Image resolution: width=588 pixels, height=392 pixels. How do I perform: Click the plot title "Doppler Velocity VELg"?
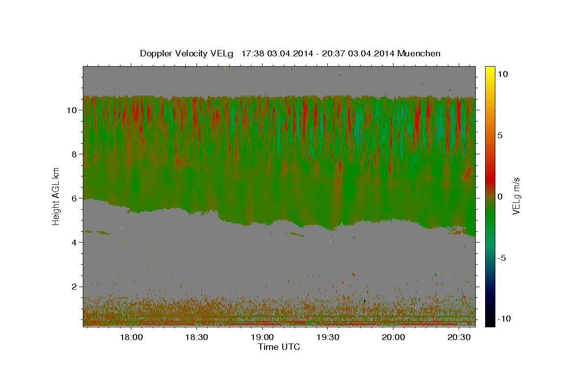187,53
